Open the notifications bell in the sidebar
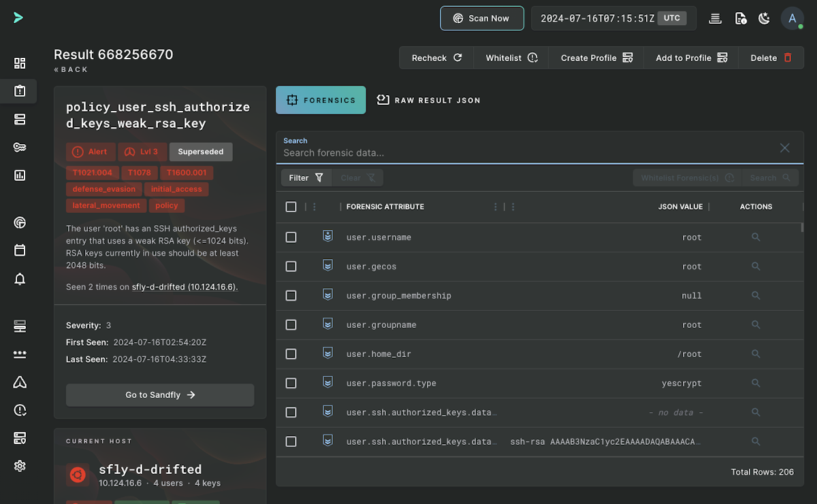The height and width of the screenshot is (504, 817). (20, 279)
